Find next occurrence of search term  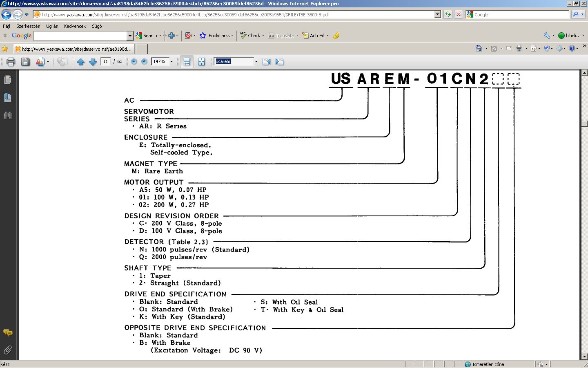click(279, 62)
